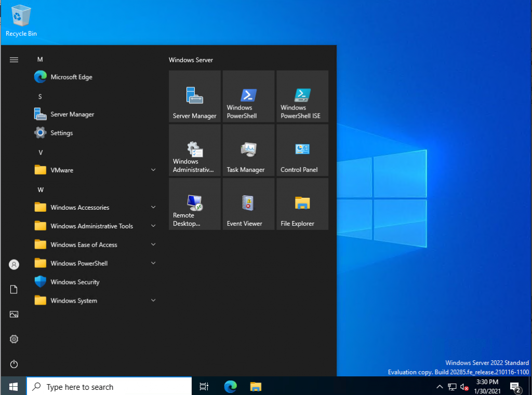The image size is (532, 395).
Task: Open the Server Manager tile
Action: coord(194,97)
